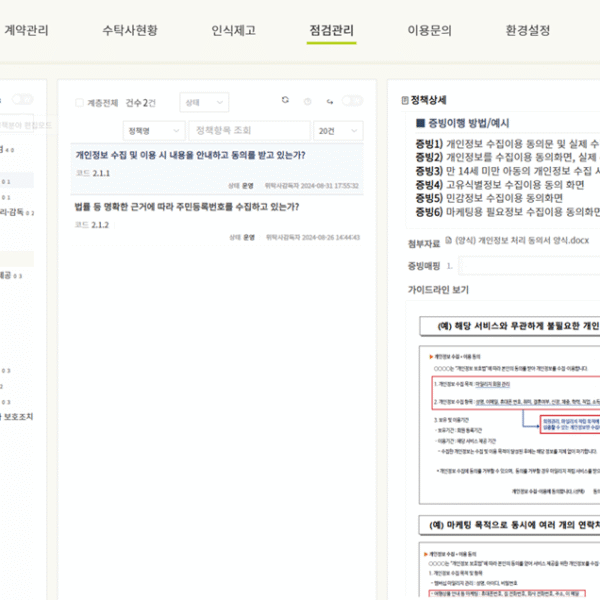Switch to the 점검관리 tab

coord(331,30)
